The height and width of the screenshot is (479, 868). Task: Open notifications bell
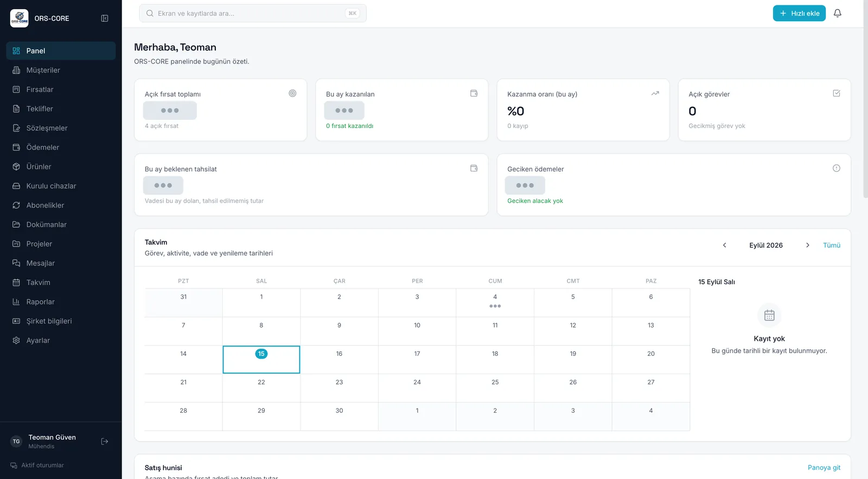tap(838, 14)
